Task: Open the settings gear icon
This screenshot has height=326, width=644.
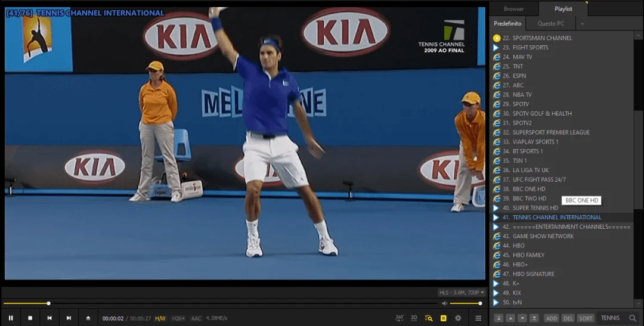Action: 458,318
